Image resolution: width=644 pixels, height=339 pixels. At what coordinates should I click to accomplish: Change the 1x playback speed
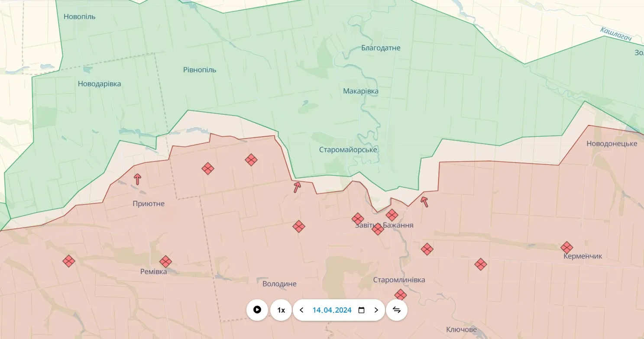[281, 310]
